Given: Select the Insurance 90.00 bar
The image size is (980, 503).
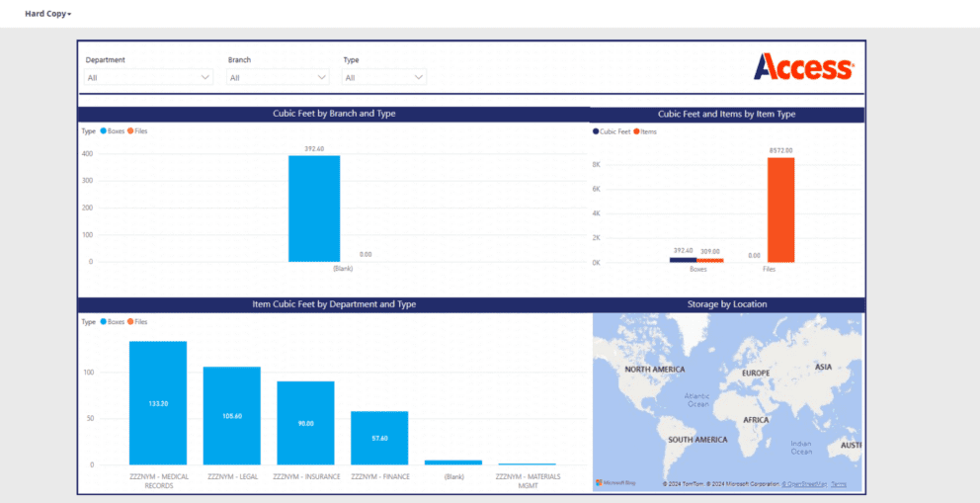Looking at the screenshot, I should tap(305, 423).
